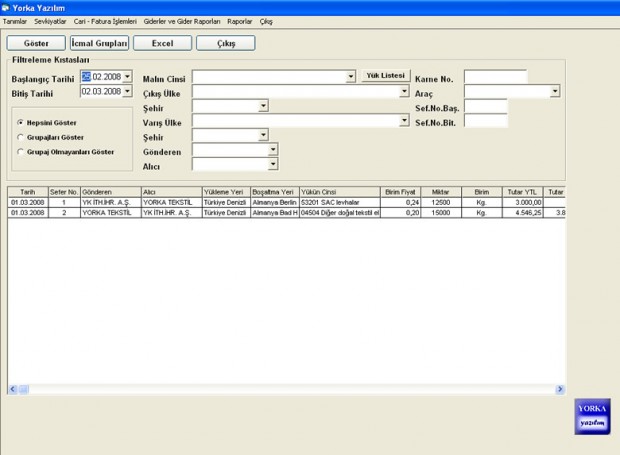Open the Alıcı dropdown

tap(273, 164)
